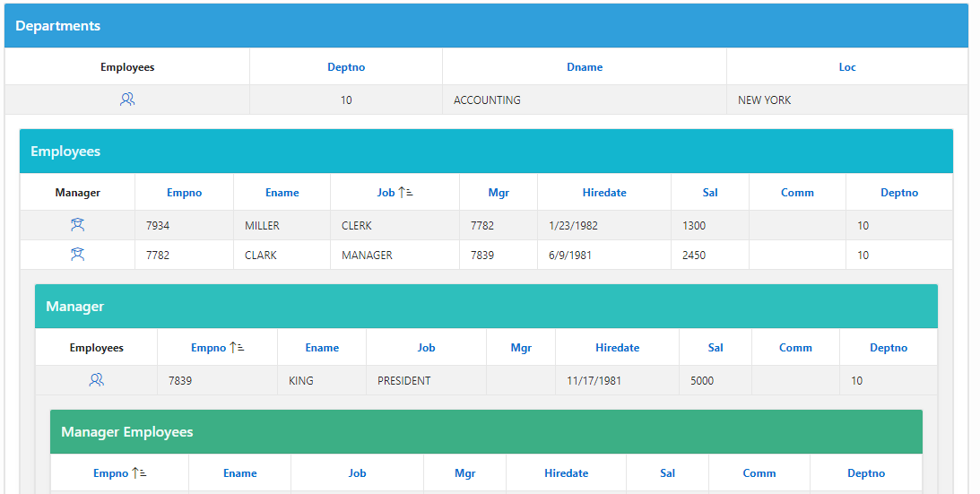Select the 1300 salary cell
Screen dimensions: 980x494
tap(710, 225)
